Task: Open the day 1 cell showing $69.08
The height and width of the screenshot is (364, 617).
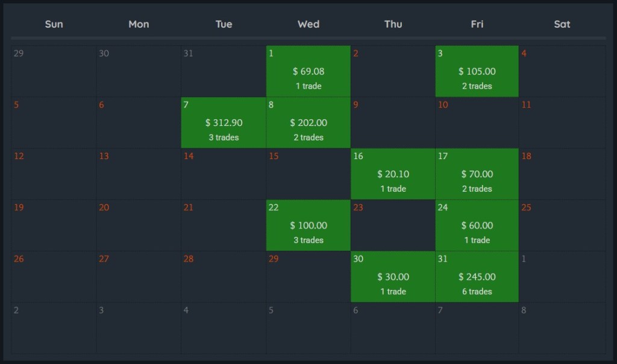Action: [x=308, y=71]
